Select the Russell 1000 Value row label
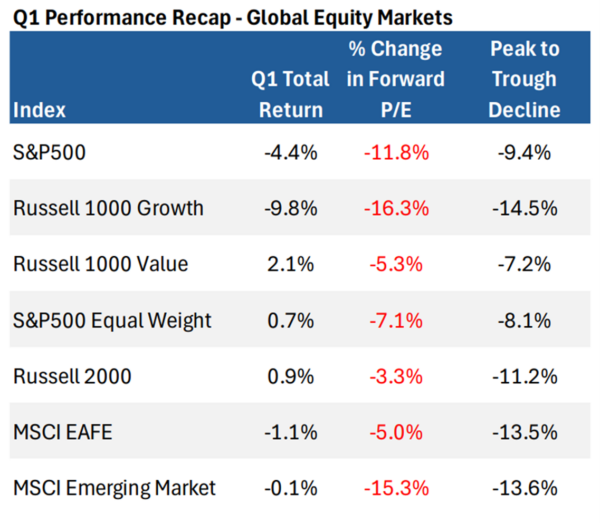Viewport: 600px width, 523px height. (100, 264)
